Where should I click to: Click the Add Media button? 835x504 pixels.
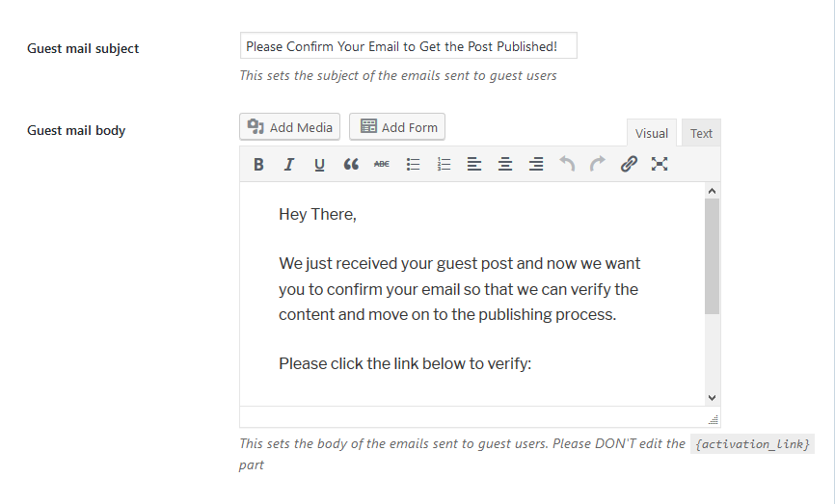point(289,127)
